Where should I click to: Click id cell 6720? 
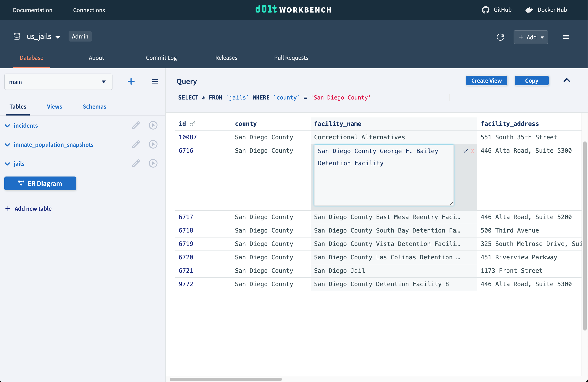186,257
